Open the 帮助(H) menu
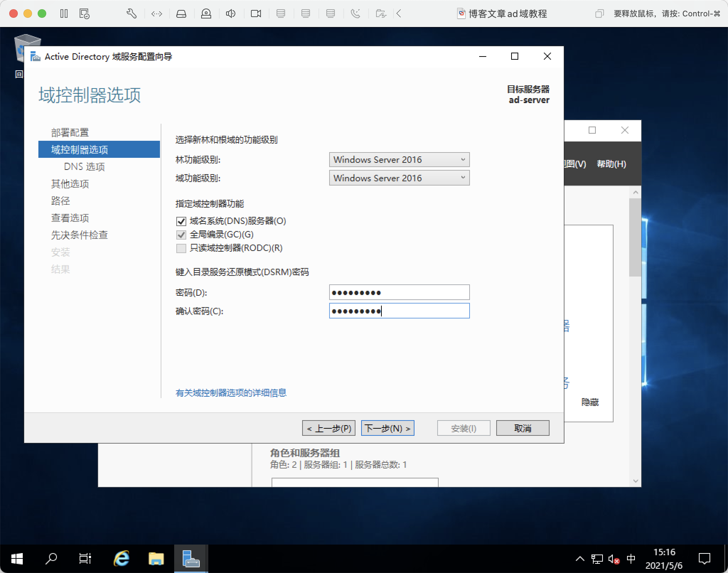 (611, 164)
